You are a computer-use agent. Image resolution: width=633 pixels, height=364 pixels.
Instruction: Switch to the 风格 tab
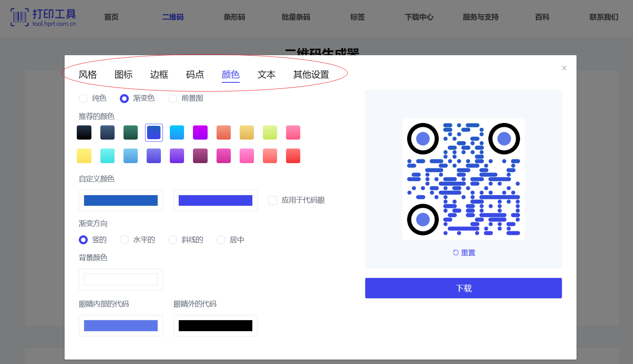(x=88, y=75)
